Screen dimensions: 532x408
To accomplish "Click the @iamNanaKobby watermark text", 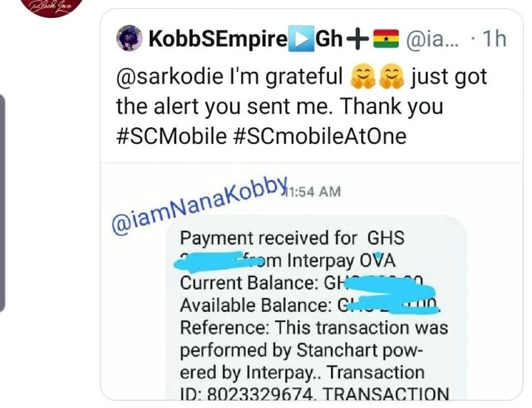I will 199,205.
